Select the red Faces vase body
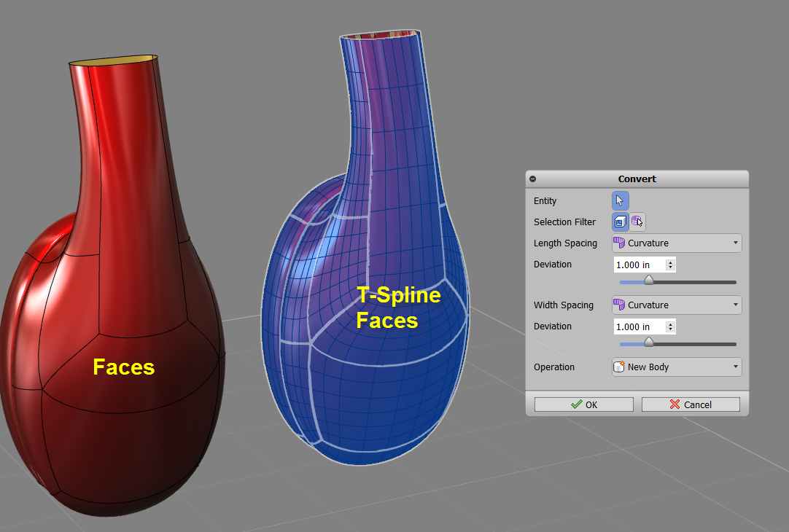The width and height of the screenshot is (789, 532). (x=112, y=286)
